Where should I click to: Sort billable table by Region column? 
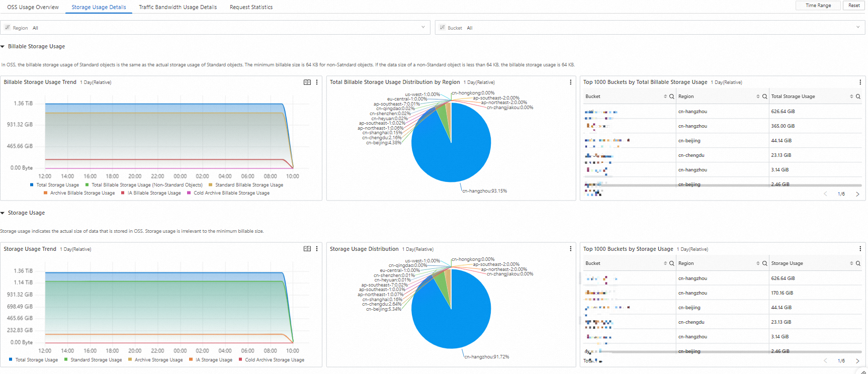point(758,97)
